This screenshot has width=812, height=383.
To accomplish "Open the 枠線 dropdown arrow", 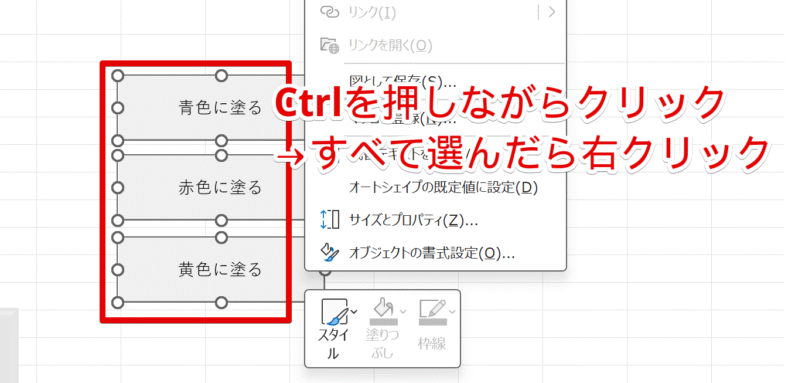I will (x=452, y=312).
